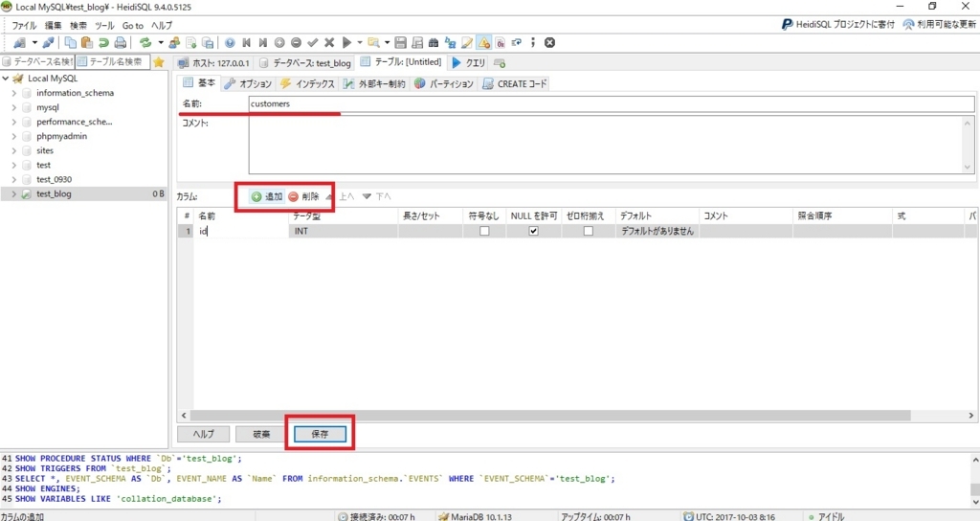The image size is (980, 521).
Task: Click the binoculars find icon
Action: click(434, 42)
